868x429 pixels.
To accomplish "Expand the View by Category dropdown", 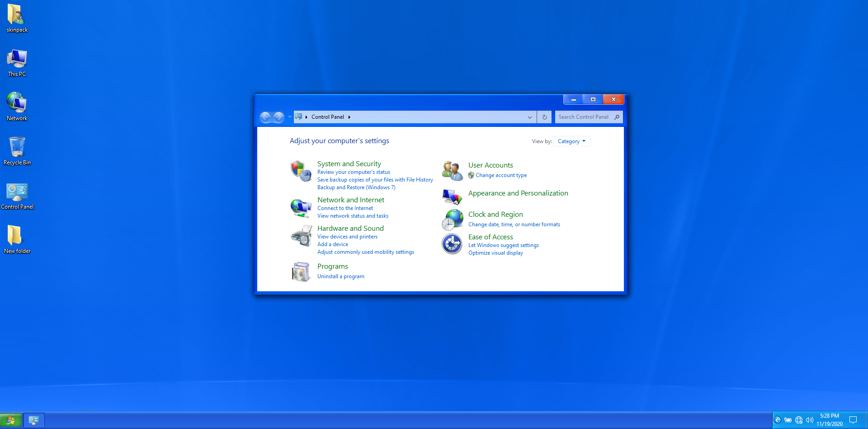I will click(571, 141).
